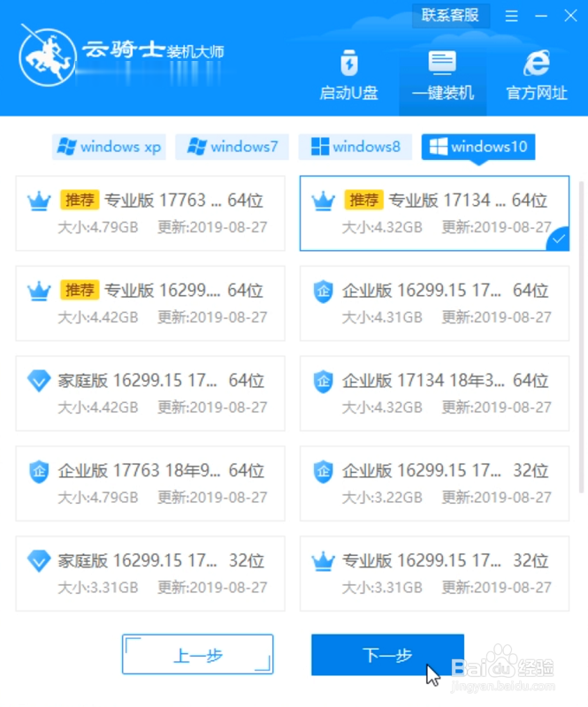Click the shield icon on 企业版 17134 card
The height and width of the screenshot is (707, 588).
[323, 381]
